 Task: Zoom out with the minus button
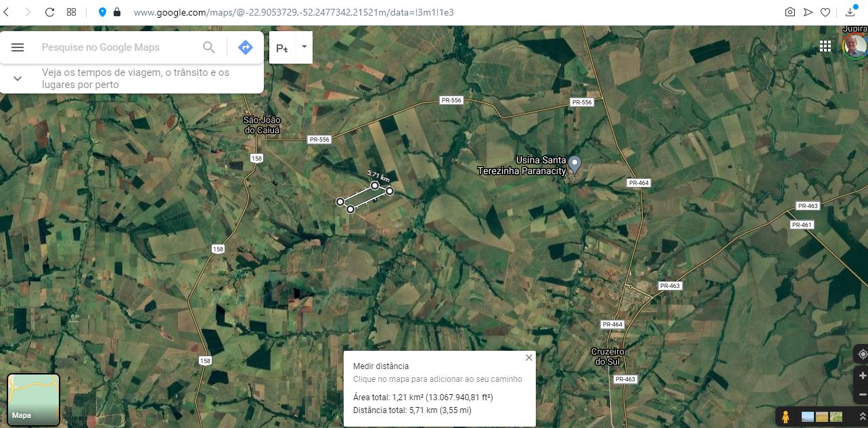pyautogui.click(x=863, y=393)
